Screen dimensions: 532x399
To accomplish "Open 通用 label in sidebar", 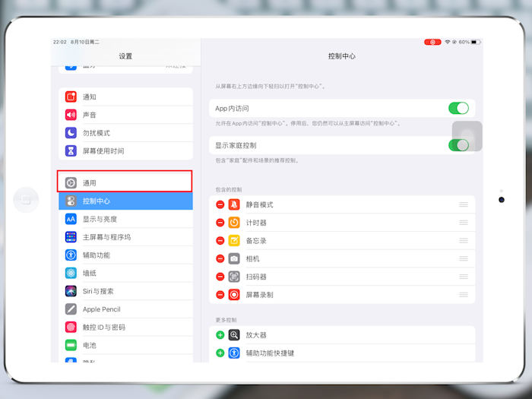I will click(x=90, y=183).
